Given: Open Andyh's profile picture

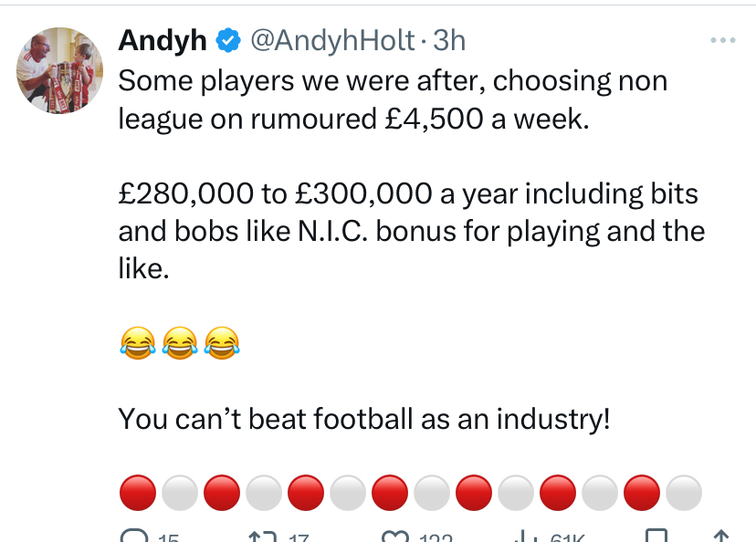Looking at the screenshot, I should tap(59, 71).
